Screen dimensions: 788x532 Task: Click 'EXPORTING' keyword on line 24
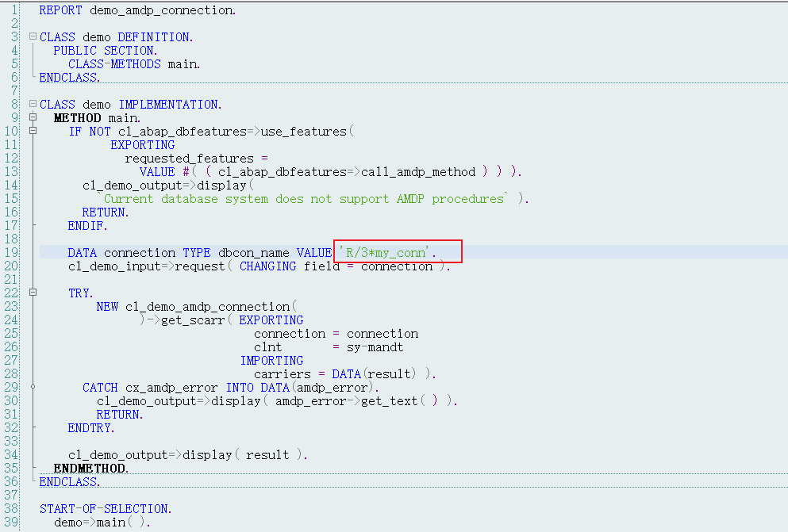coord(271,320)
